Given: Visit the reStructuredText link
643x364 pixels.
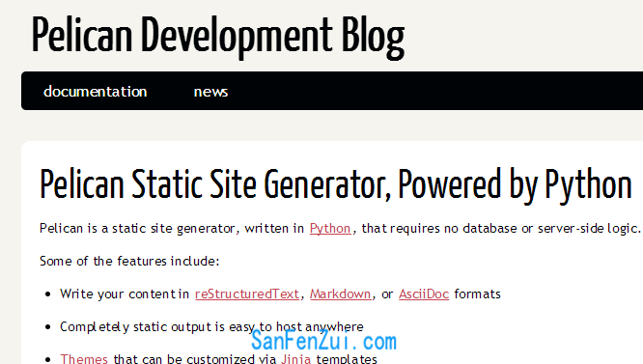Looking at the screenshot, I should [x=247, y=294].
